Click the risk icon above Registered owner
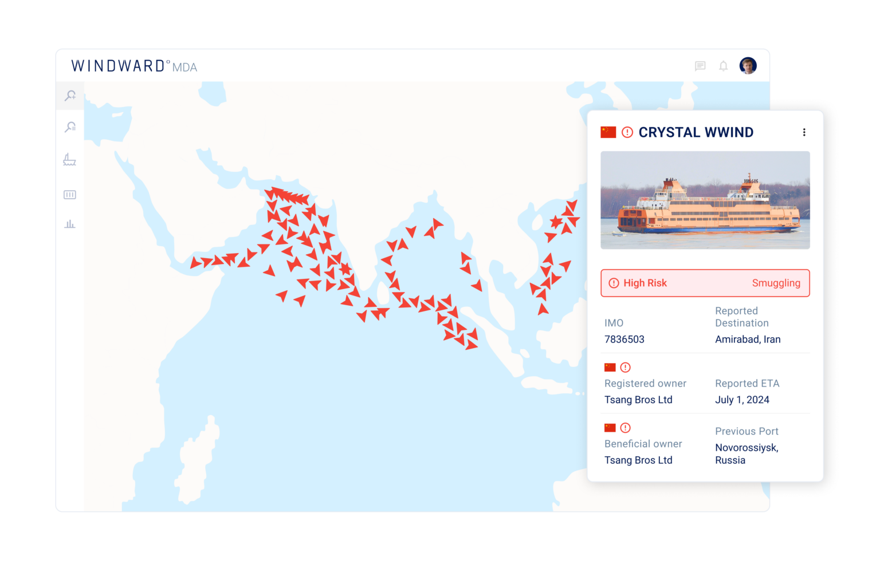This screenshot has width=880, height=588. 626,368
